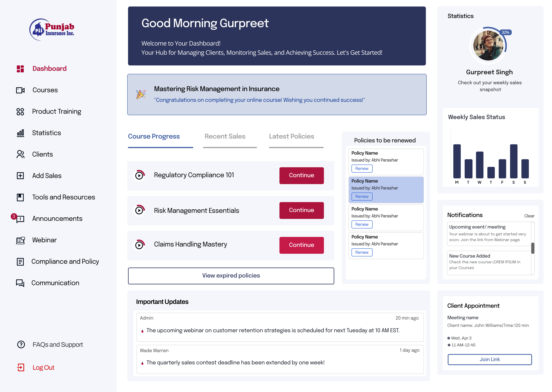552x392 pixels.
Task: Select the Webinar sidebar icon
Action: [x=20, y=240]
